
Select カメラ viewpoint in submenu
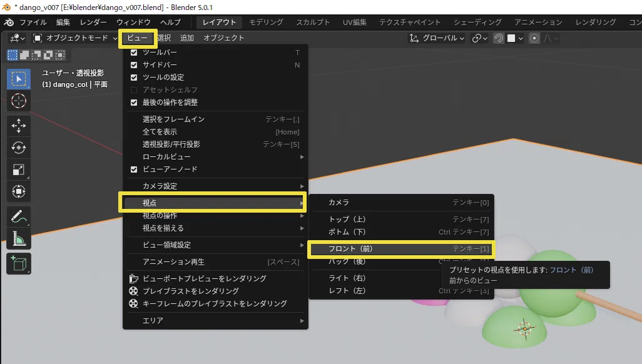[401, 202]
